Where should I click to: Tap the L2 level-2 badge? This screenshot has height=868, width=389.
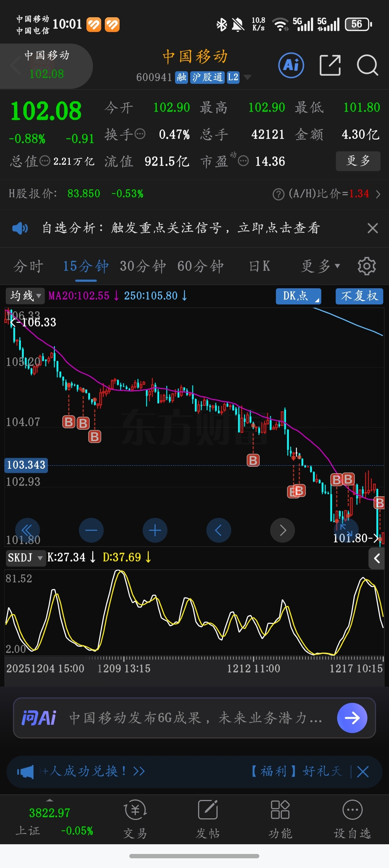pyautogui.click(x=233, y=77)
